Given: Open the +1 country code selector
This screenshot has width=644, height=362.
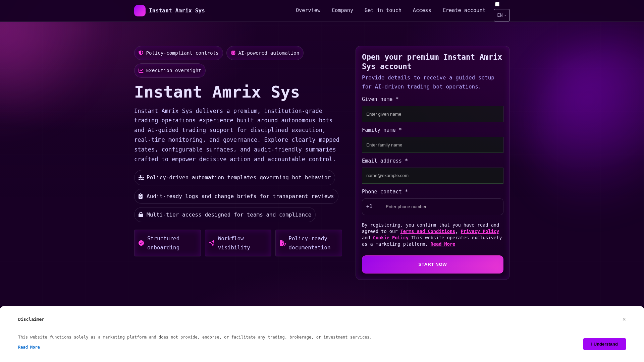Looking at the screenshot, I should point(370,206).
